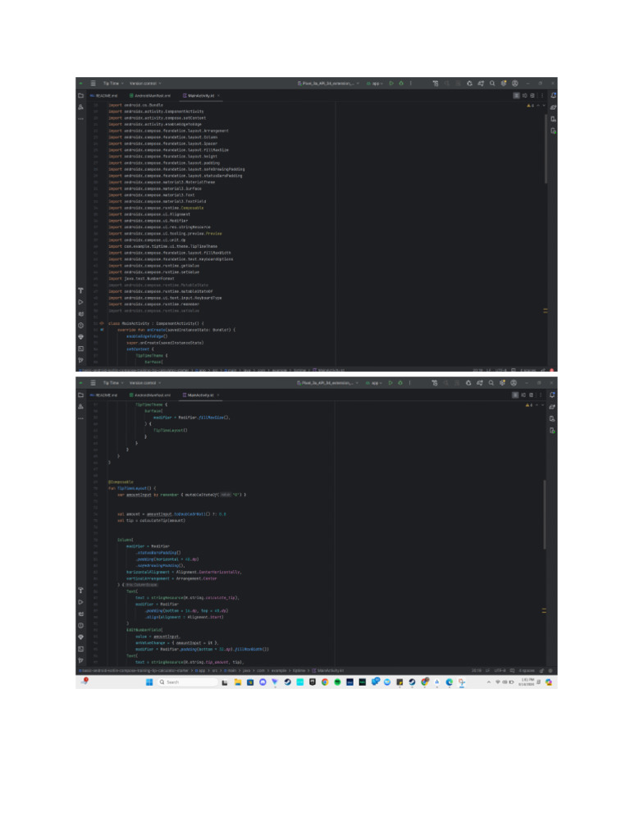This screenshot has height=840, width=630.
Task: Open Version control dropdown in upper screenshot
Action: pyautogui.click(x=145, y=83)
